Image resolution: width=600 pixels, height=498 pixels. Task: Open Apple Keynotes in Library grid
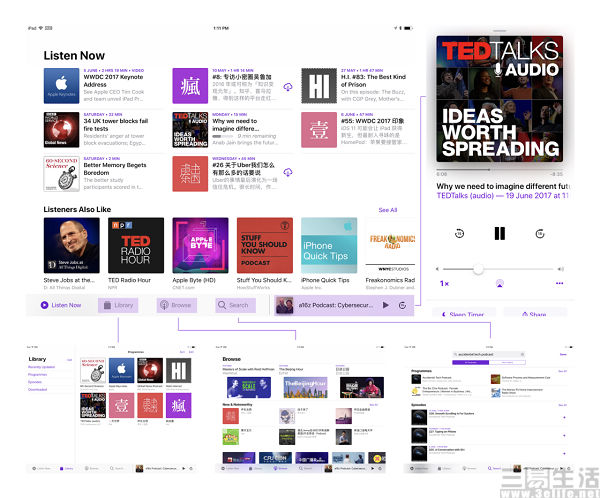121,371
